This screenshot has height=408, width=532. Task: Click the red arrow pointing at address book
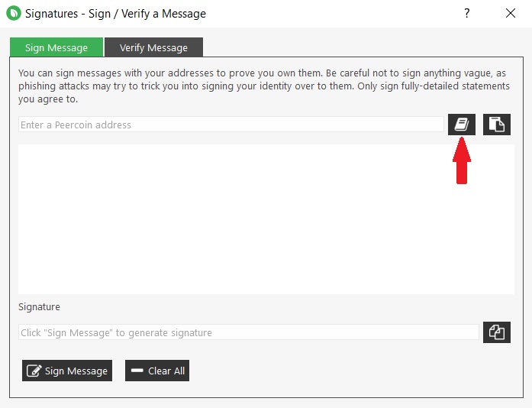coord(462,160)
